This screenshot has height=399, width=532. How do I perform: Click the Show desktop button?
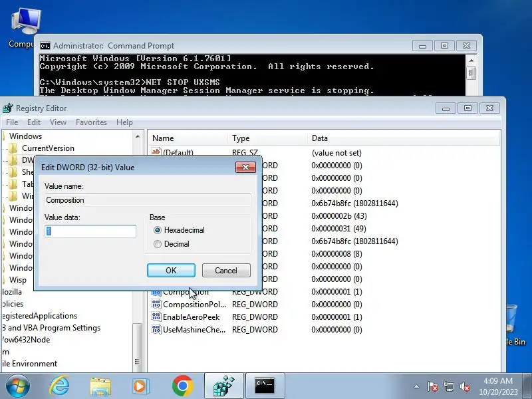pos(527,386)
